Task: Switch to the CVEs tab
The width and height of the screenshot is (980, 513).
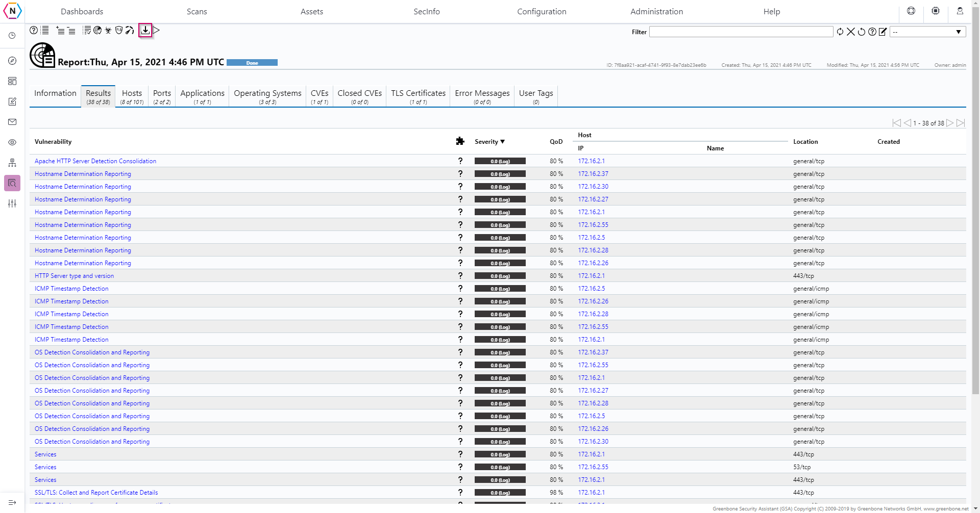Action: pos(320,96)
